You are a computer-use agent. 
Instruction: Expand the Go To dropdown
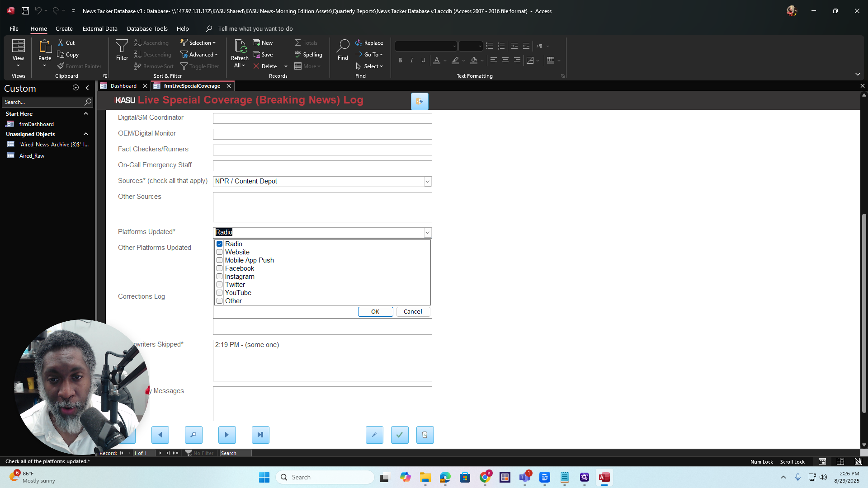tap(369, 54)
